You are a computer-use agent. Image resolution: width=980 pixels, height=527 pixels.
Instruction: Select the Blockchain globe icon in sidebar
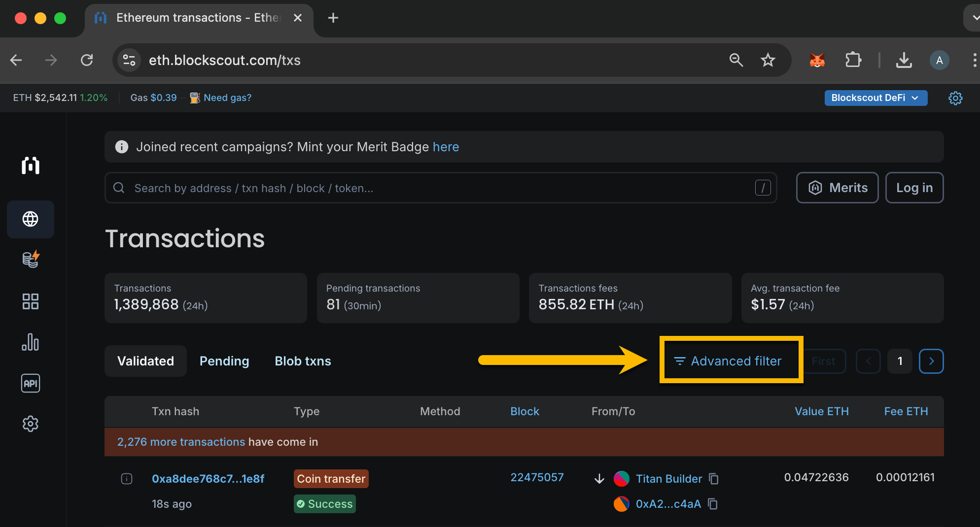coord(30,220)
